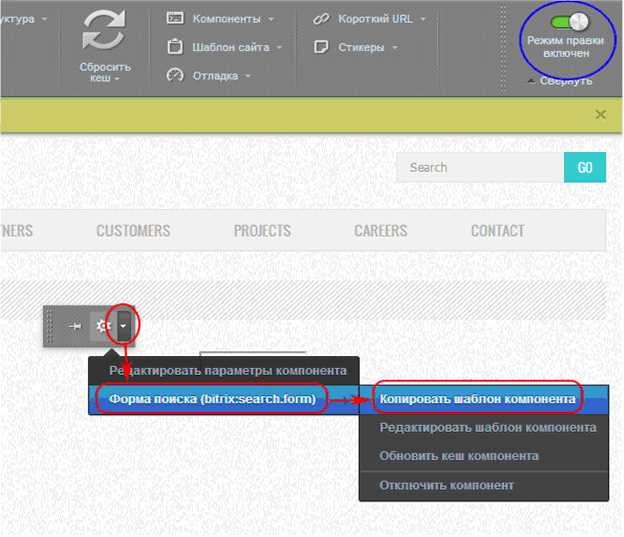
Task: Click the Короткий URL link icon
Action: [321, 19]
